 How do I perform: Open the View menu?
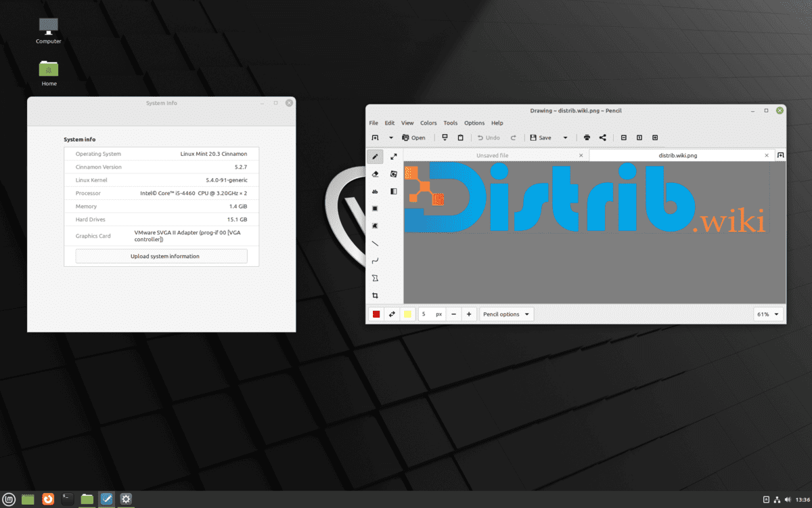[x=407, y=123]
